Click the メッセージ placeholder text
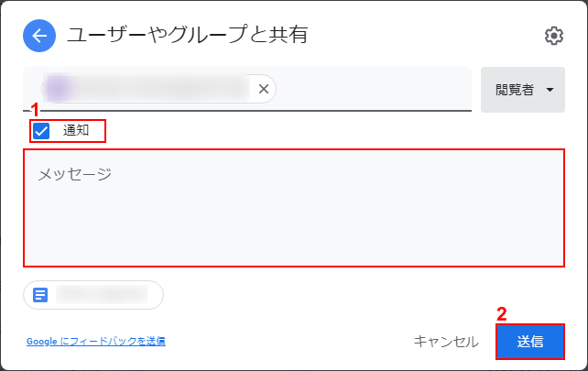Screen dimensions: 588x371 [74, 173]
